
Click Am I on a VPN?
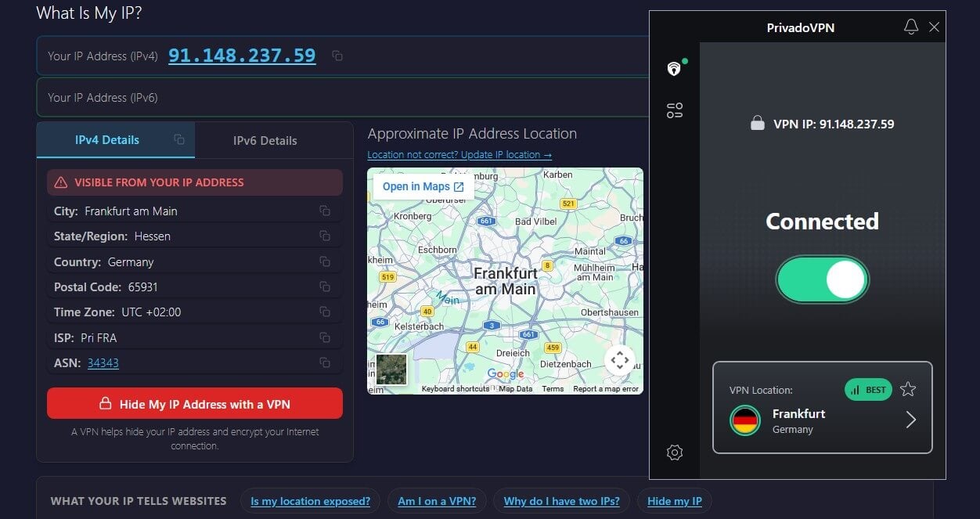pyautogui.click(x=437, y=501)
